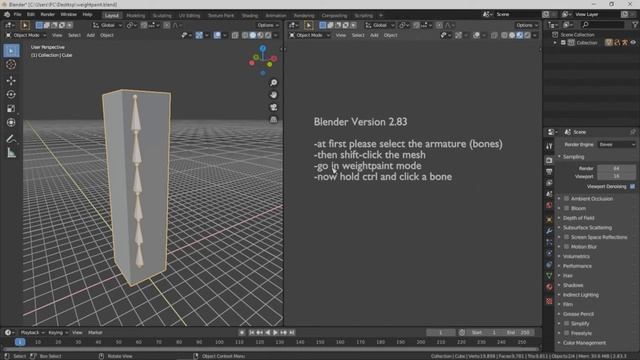Image resolution: width=640 pixels, height=360 pixels.
Task: Enable the Bloom checkbox
Action: [567, 208]
